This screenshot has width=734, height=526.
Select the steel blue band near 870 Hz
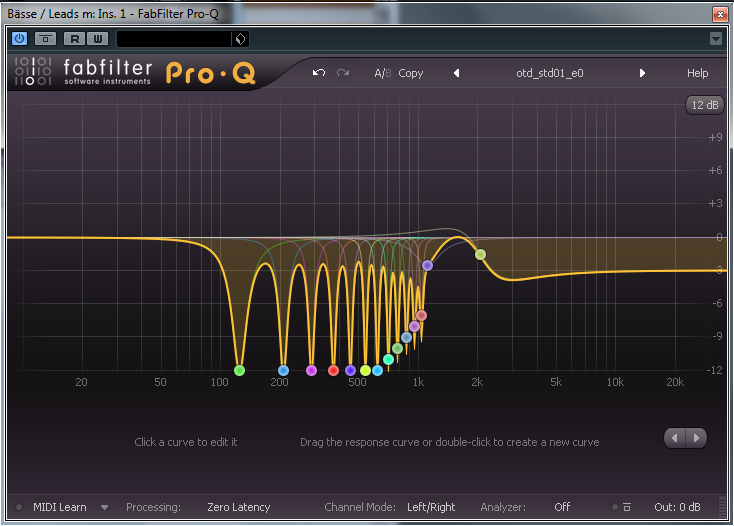[x=406, y=337]
